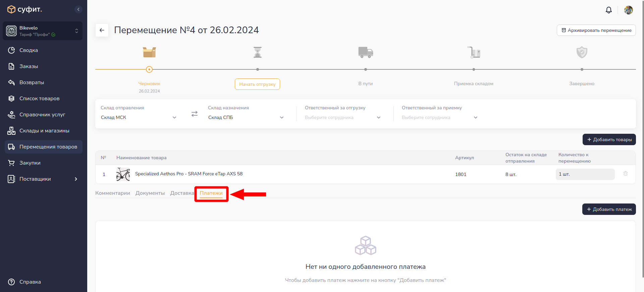This screenshot has height=292, width=644.
Task: Click the Склады и магазины boxes icon
Action: (11, 131)
